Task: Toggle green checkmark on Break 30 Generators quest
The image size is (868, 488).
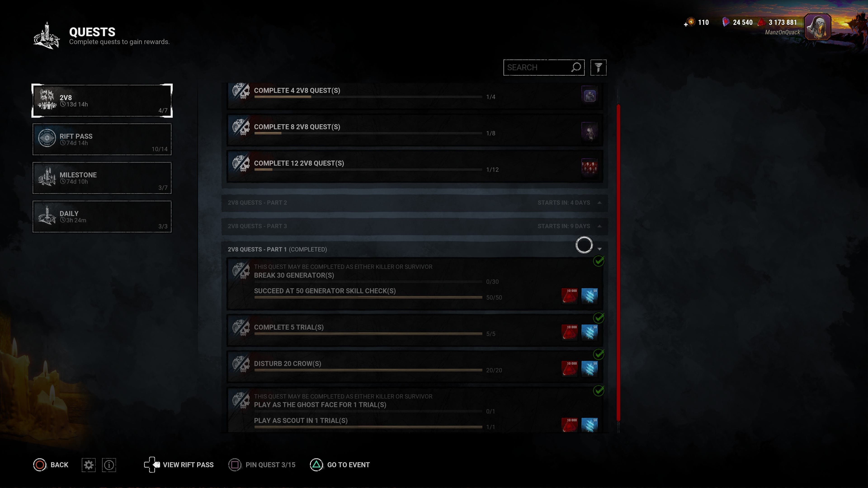Action: 598,261
